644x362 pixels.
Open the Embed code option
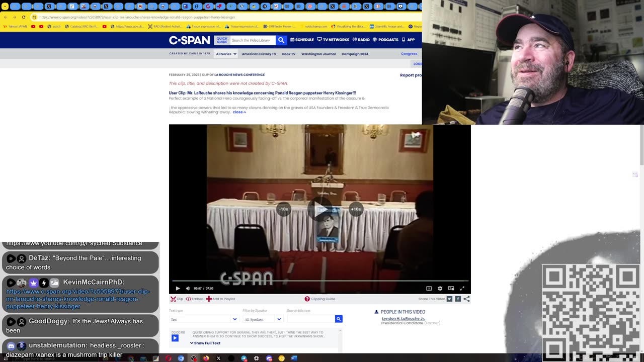coord(195,299)
